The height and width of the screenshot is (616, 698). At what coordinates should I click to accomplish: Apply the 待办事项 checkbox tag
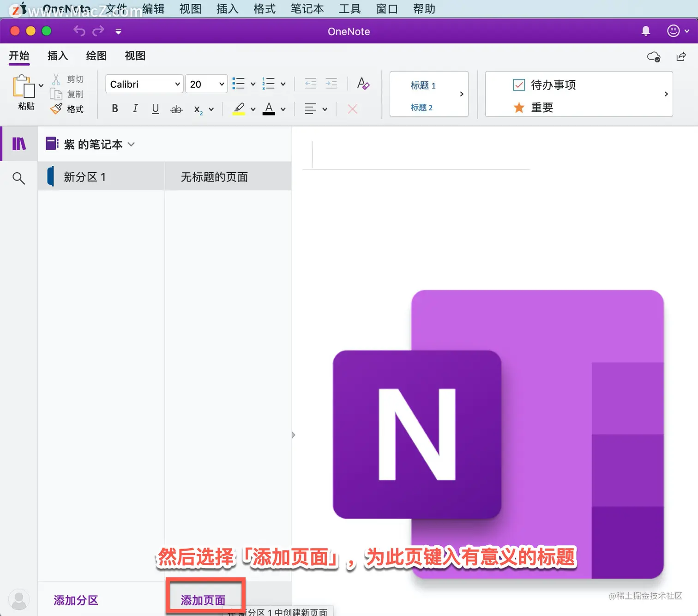(x=544, y=85)
